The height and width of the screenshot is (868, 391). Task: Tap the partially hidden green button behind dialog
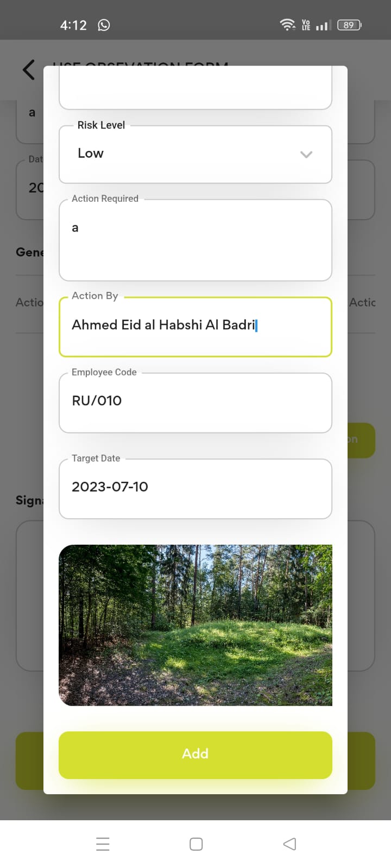362,441
